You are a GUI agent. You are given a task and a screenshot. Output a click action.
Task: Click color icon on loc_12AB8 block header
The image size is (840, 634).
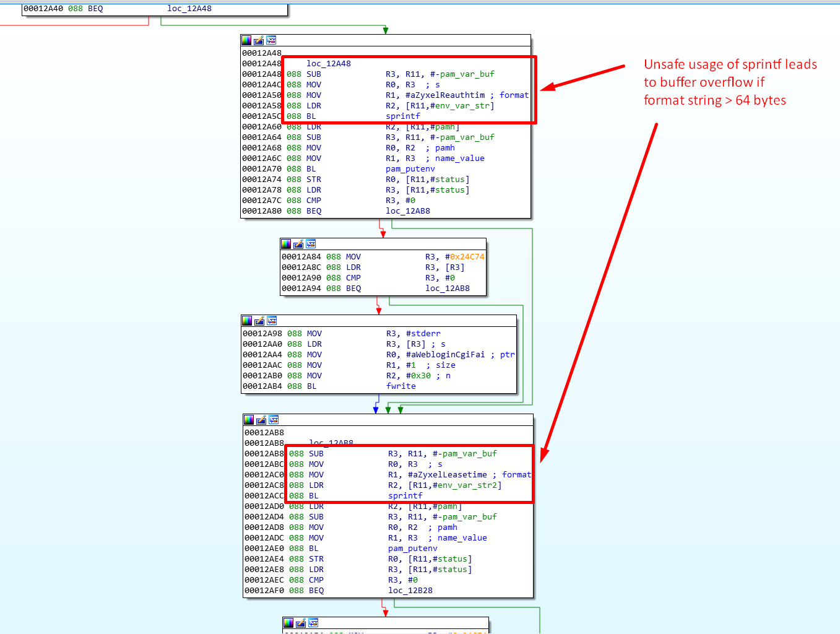point(249,420)
